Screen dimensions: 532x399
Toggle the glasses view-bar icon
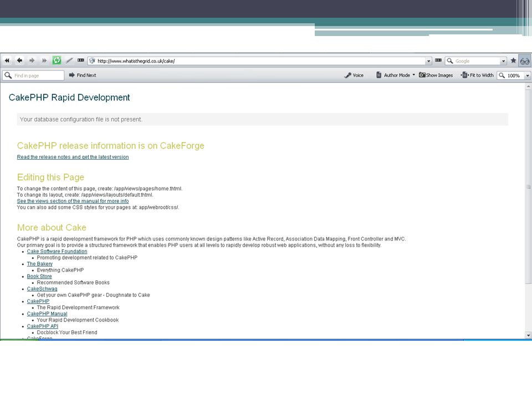pyautogui.click(x=525, y=62)
